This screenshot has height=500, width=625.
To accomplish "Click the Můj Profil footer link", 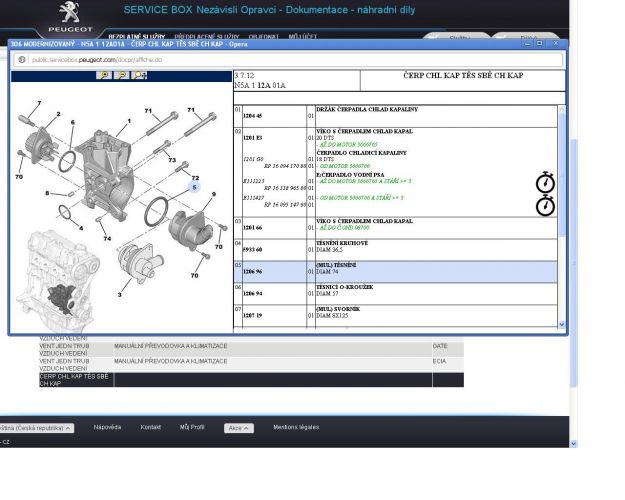I will pyautogui.click(x=192, y=427).
